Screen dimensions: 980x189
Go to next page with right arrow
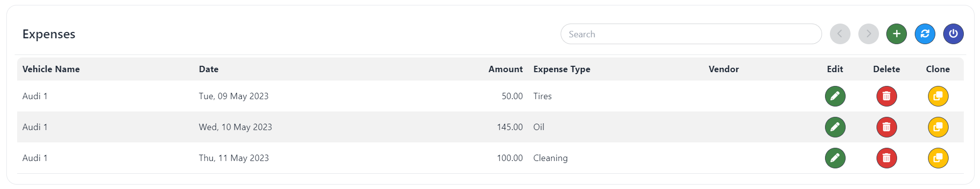click(x=868, y=34)
